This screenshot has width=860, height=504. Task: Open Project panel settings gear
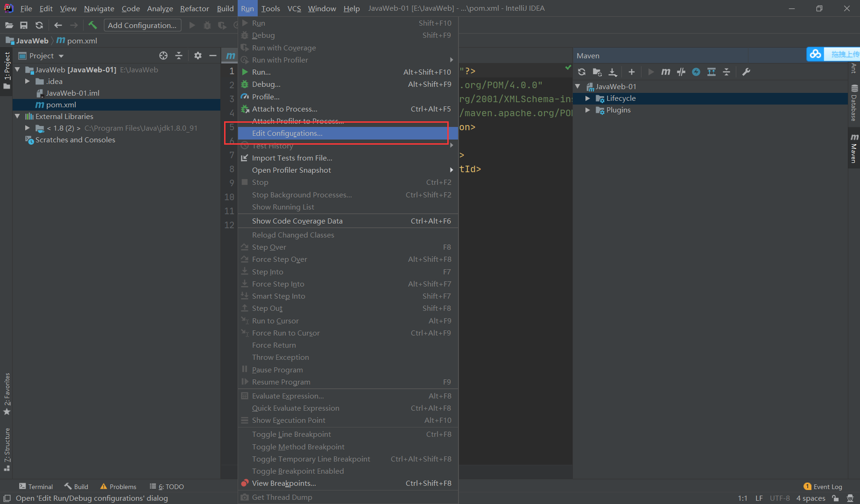click(198, 56)
